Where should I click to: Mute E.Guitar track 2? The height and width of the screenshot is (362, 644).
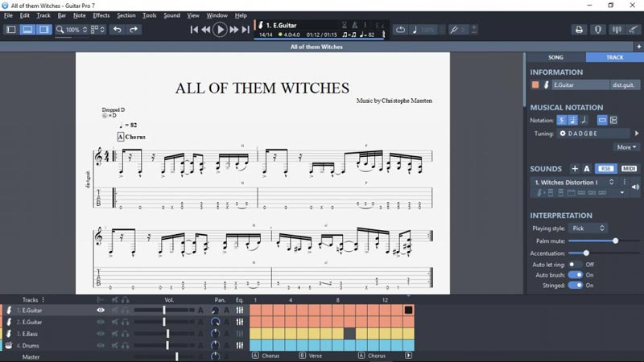(x=115, y=323)
